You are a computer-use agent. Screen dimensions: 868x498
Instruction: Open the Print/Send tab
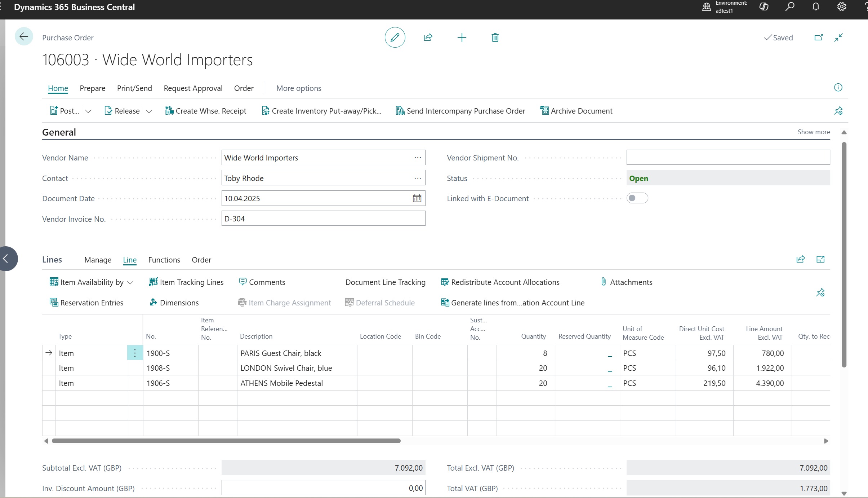(134, 88)
